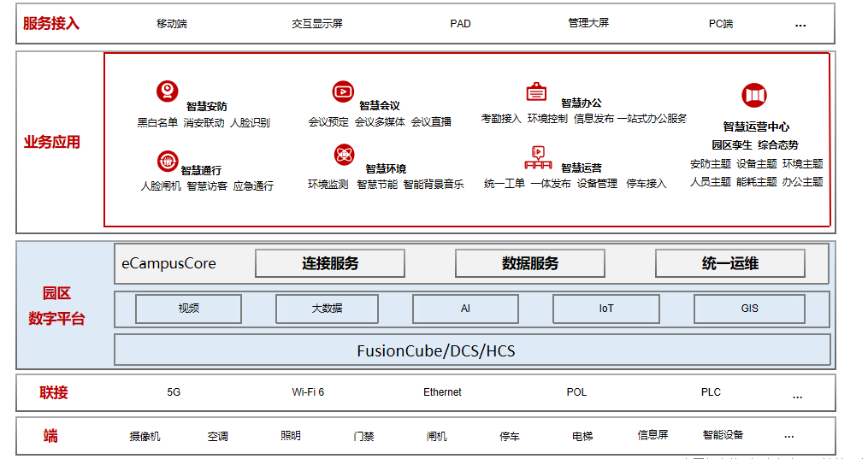Click the GIS capability box

749,309
